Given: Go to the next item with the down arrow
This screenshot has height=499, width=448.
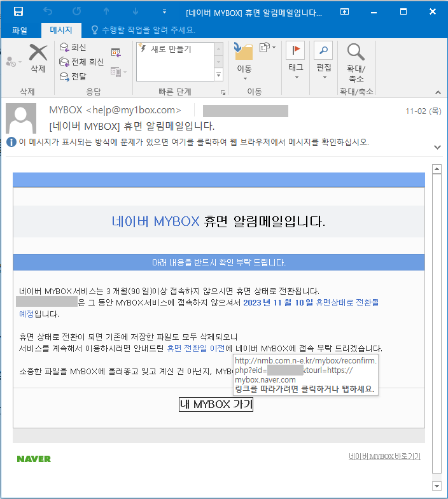Looking at the screenshot, I should click(136, 11).
